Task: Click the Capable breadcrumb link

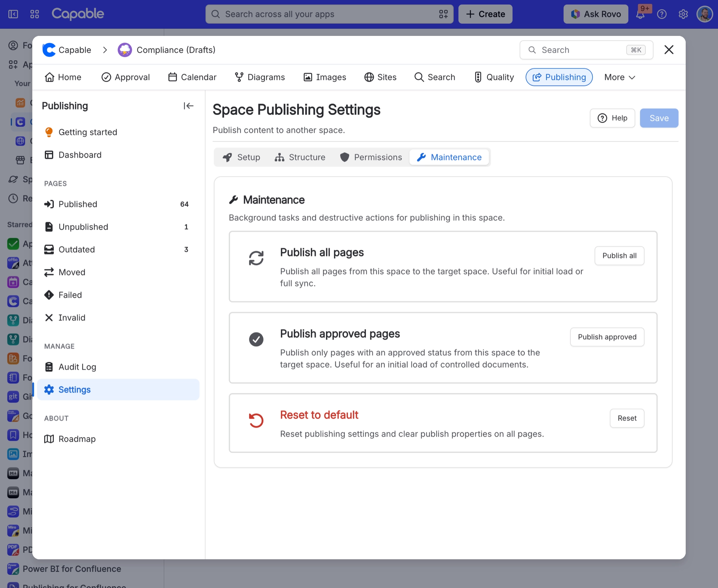Action: click(x=75, y=50)
